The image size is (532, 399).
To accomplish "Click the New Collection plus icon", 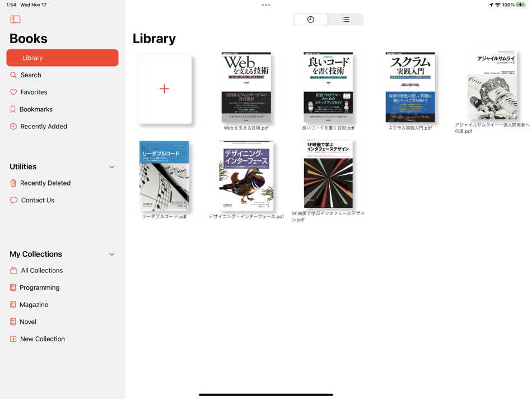I will point(13,339).
